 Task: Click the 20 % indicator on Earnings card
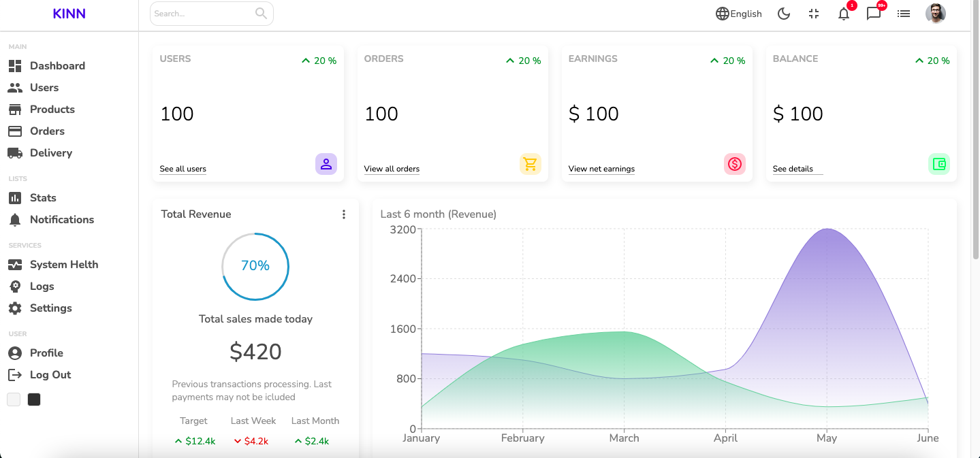[x=727, y=61]
